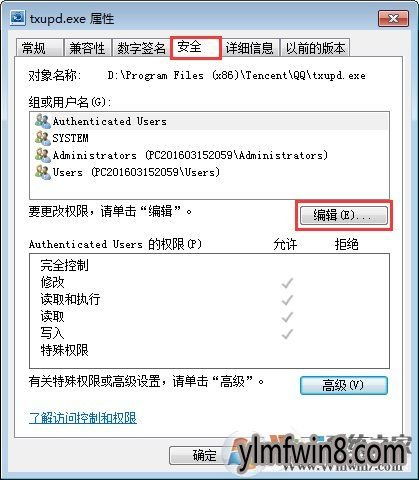Click the Administrators group icon
This screenshot has width=419, height=480.
tap(43, 155)
